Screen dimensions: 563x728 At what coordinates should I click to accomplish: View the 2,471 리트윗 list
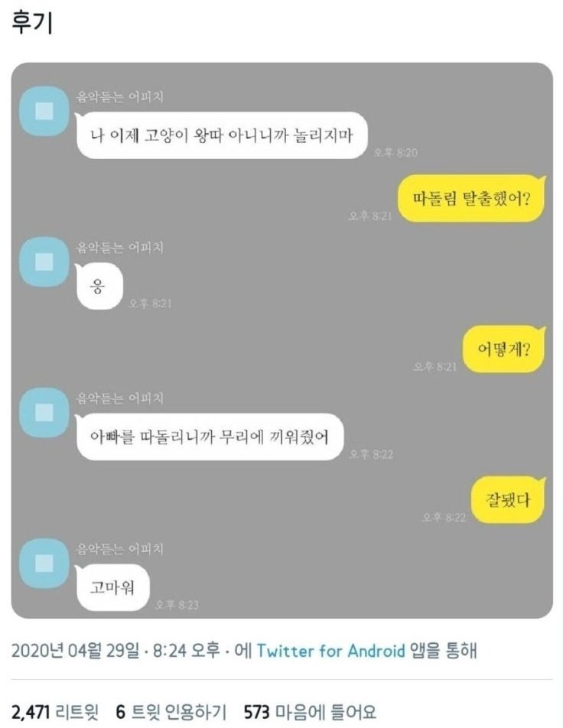coord(55,712)
